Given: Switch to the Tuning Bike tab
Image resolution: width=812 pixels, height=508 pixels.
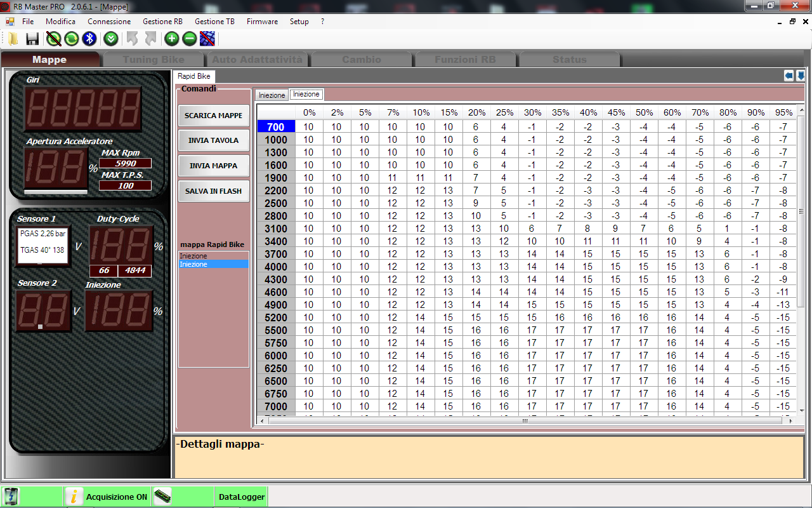Looking at the screenshot, I should point(154,60).
